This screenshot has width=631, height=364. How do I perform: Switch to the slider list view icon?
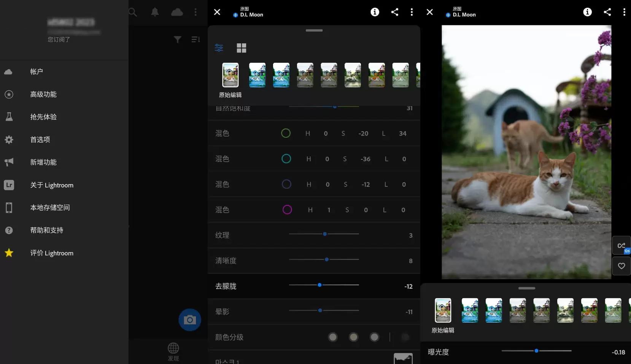click(219, 48)
